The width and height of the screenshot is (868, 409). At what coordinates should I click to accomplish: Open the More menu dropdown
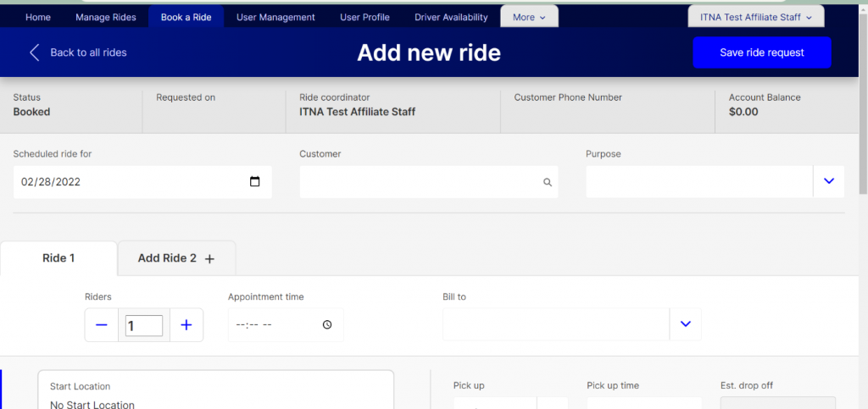[529, 17]
